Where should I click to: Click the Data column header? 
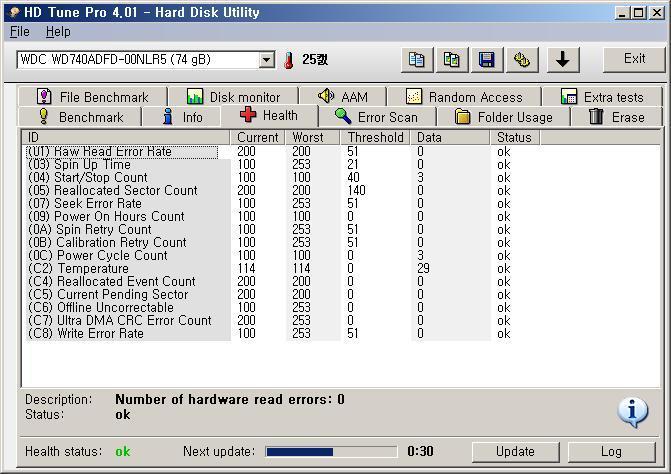coord(450,137)
